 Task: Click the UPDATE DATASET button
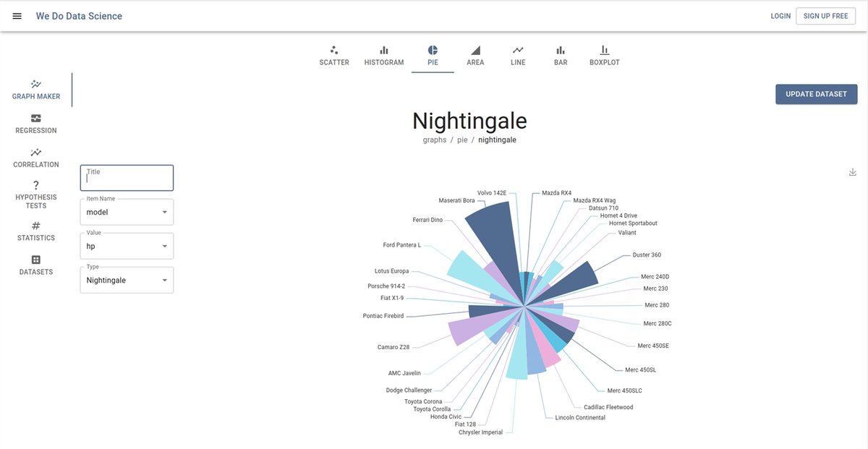tap(816, 94)
